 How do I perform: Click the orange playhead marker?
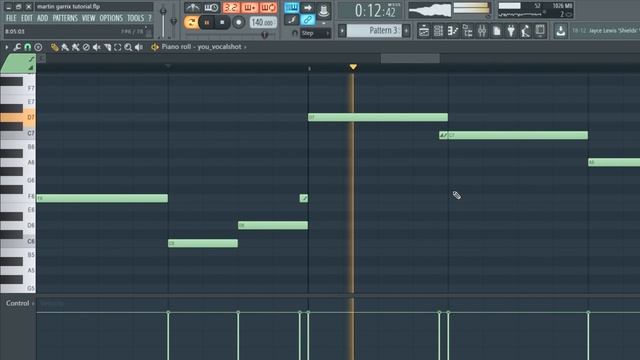[x=353, y=67]
